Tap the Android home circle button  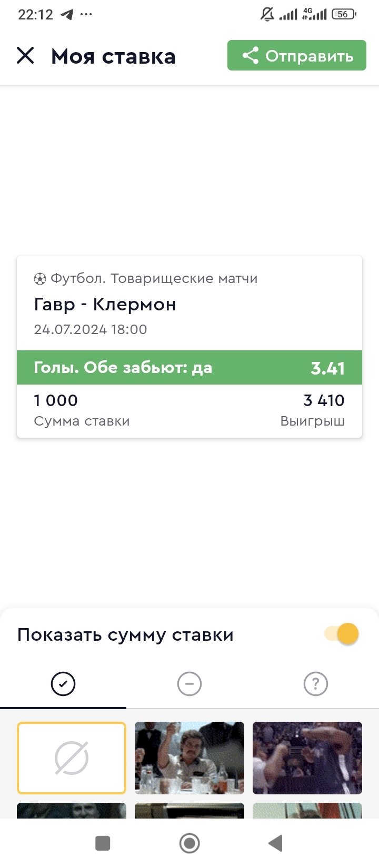(189, 843)
